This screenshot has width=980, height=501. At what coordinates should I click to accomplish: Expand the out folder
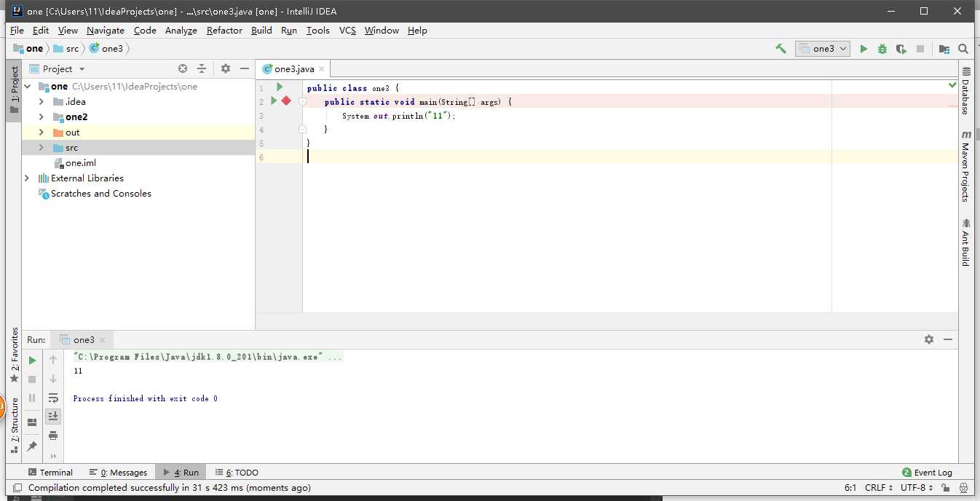(42, 132)
